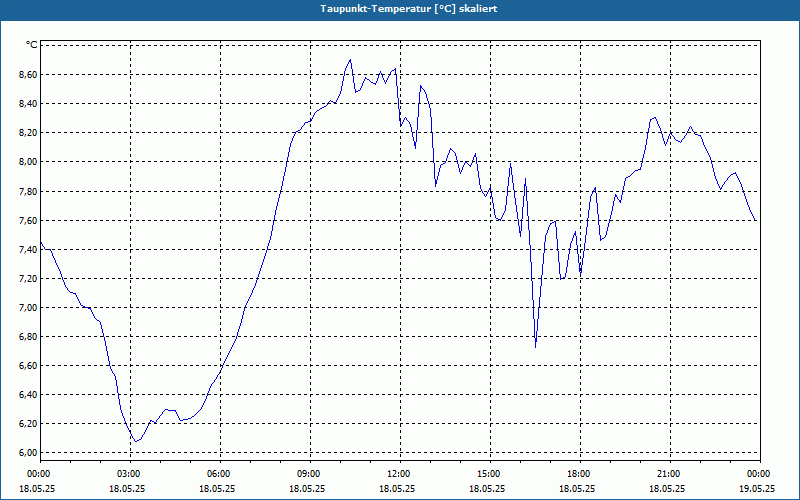Viewport: 800px width, 500px height.
Task: Click the 6,60 y-axis value
Action: (29, 366)
